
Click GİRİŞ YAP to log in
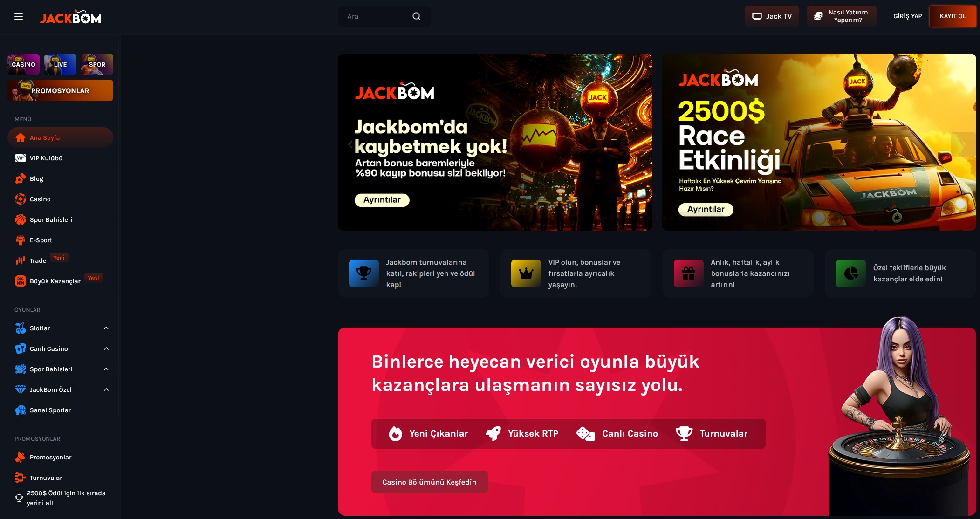[x=907, y=16]
